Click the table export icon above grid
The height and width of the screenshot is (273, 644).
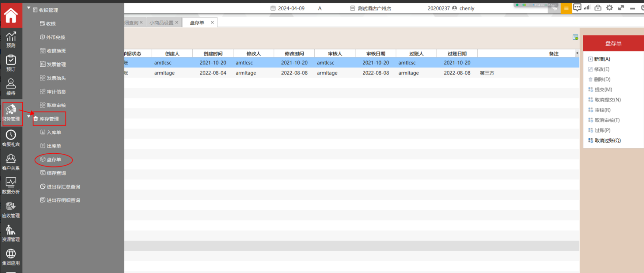click(575, 37)
